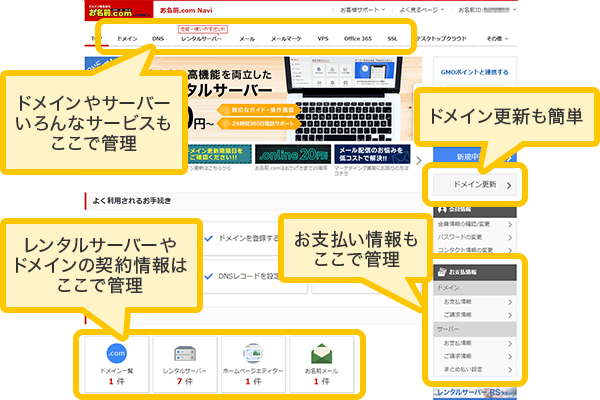Open the メール tab
The height and width of the screenshot is (400, 600).
click(247, 39)
